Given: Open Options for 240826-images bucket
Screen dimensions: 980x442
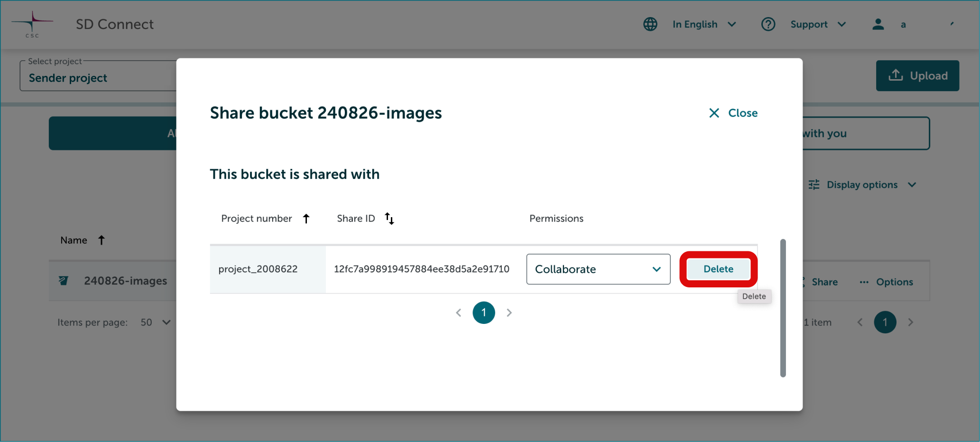Looking at the screenshot, I should point(886,282).
